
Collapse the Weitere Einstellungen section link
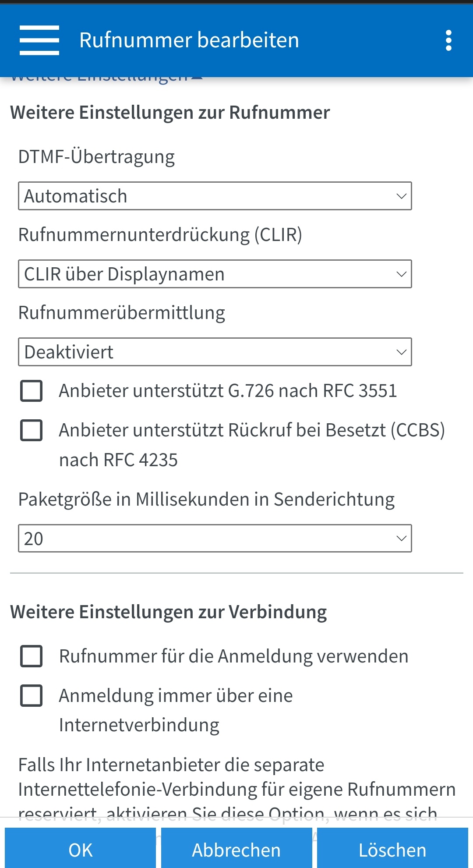point(105,79)
